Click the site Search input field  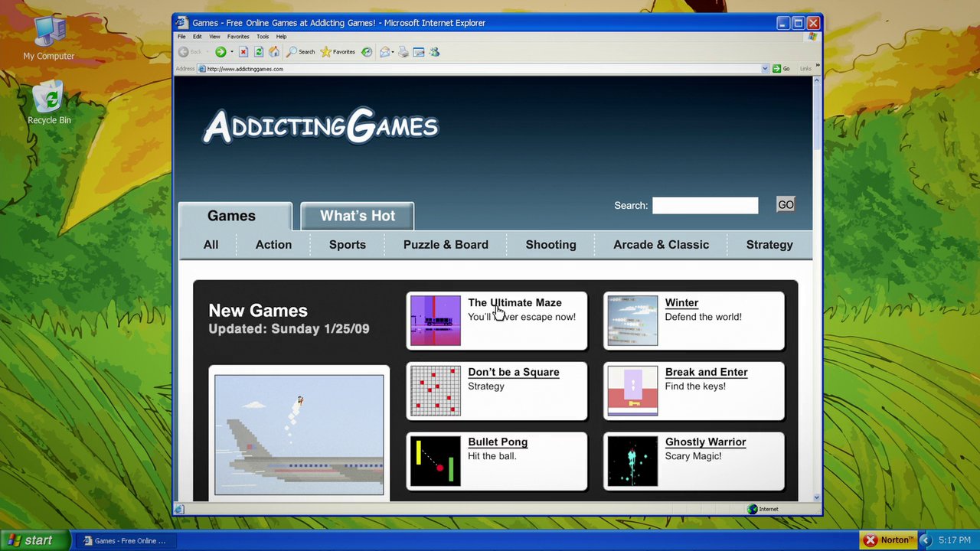704,205
